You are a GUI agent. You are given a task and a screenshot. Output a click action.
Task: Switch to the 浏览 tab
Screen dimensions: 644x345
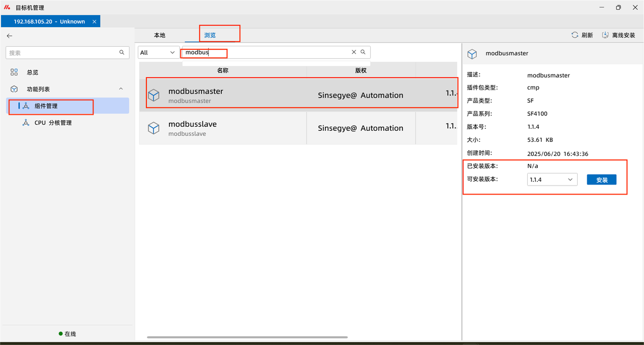click(210, 35)
